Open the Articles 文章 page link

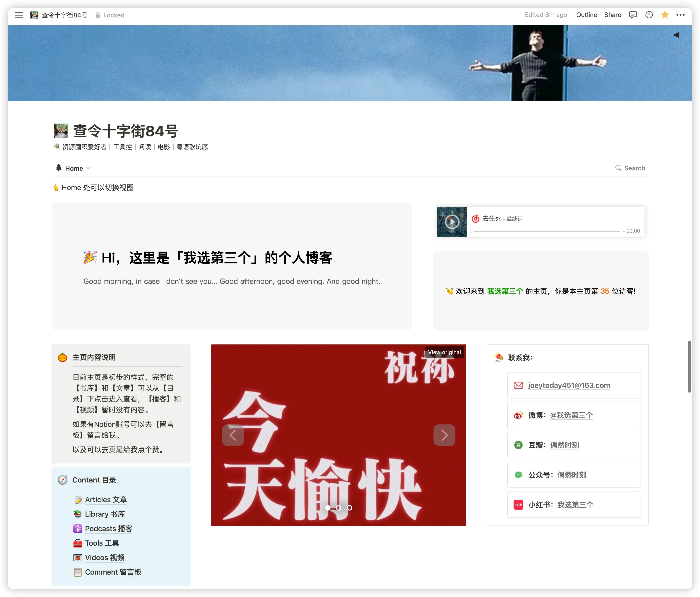pos(106,500)
